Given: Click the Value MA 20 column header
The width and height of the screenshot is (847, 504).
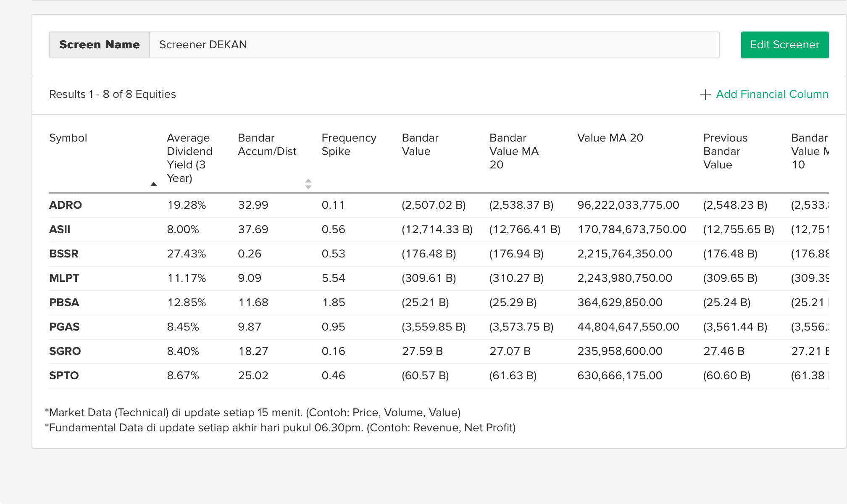Looking at the screenshot, I should click(610, 138).
